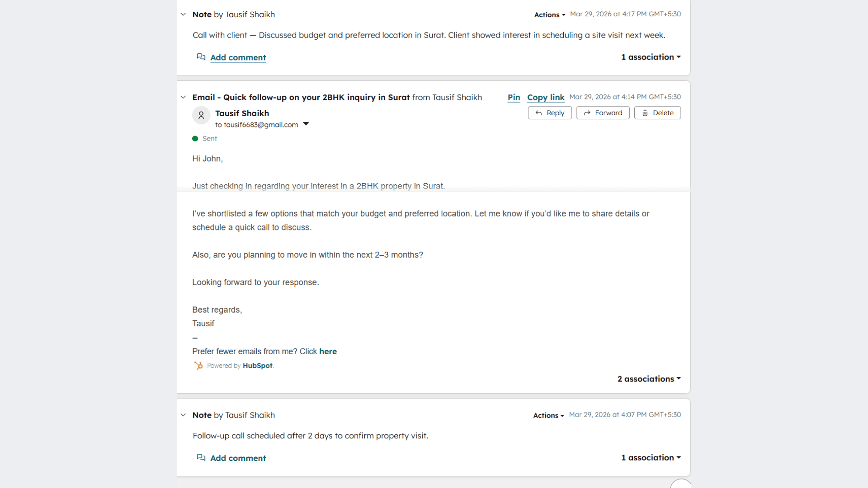Collapse the 2BHK inquiry email chevron

tap(183, 97)
